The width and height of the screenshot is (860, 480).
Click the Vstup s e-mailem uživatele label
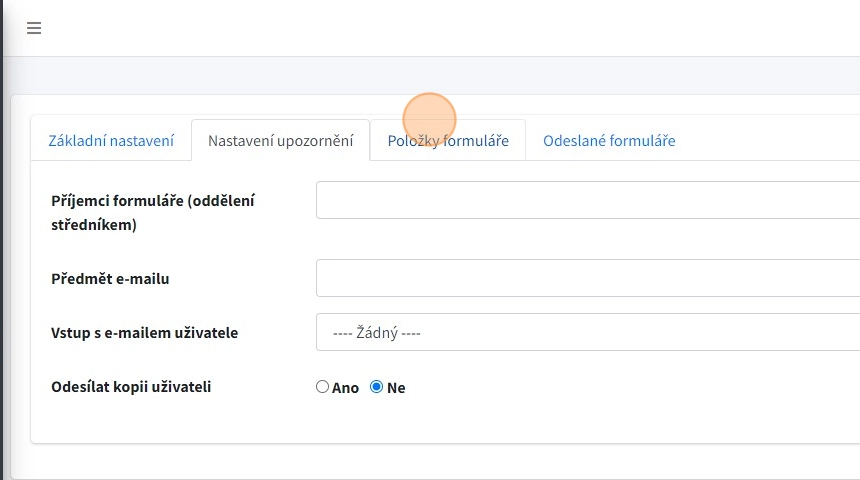click(144, 333)
